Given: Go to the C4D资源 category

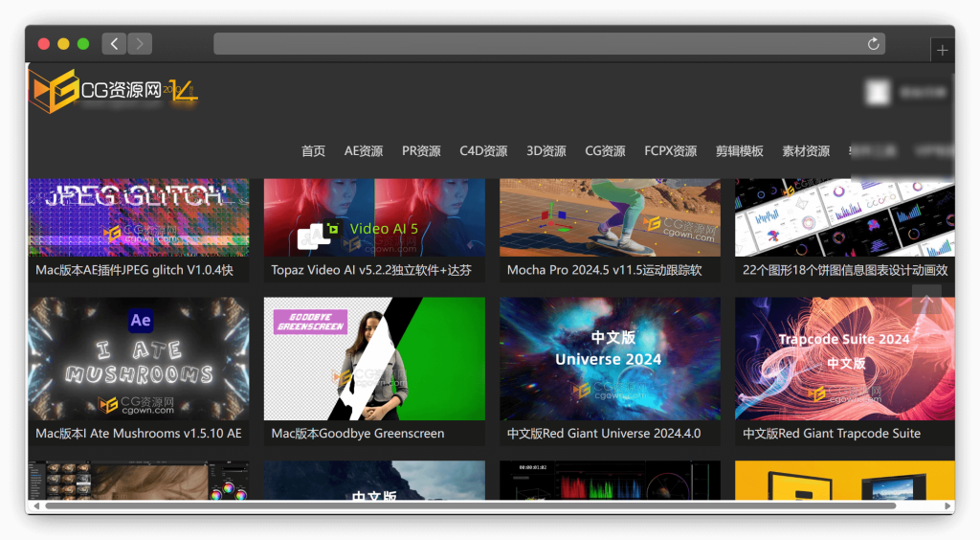Looking at the screenshot, I should pyautogui.click(x=483, y=151).
